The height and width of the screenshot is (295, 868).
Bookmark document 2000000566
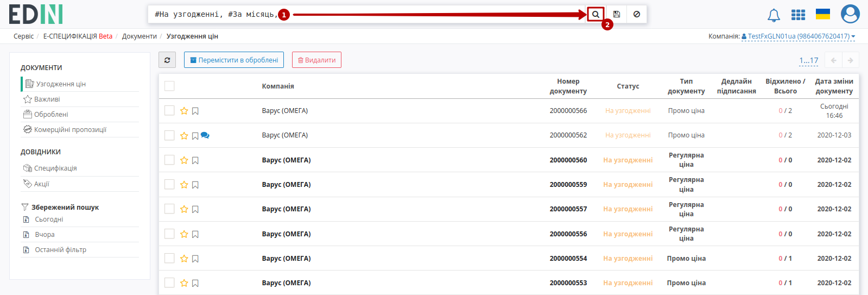[195, 111]
